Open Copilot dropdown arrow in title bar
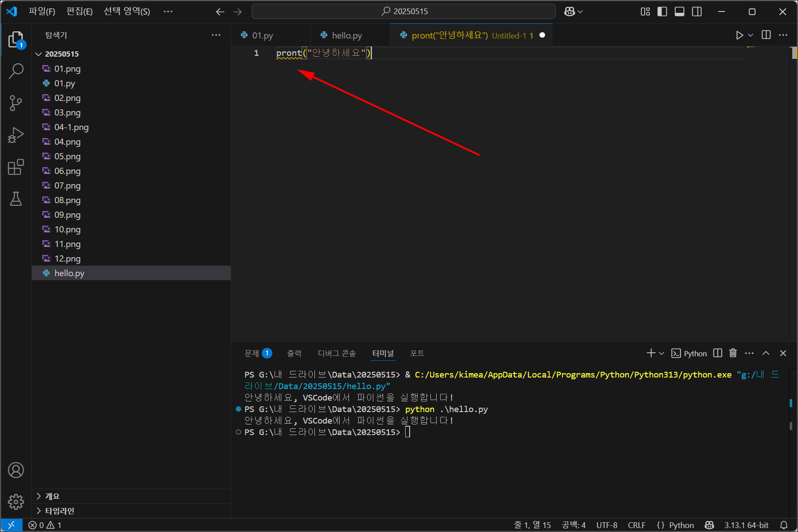 pyautogui.click(x=580, y=12)
